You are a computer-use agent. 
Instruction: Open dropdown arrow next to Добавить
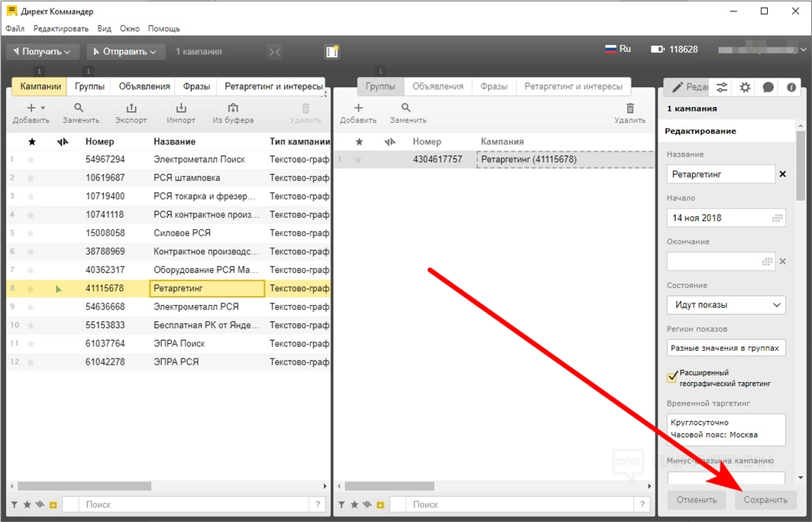pyautogui.click(x=43, y=108)
